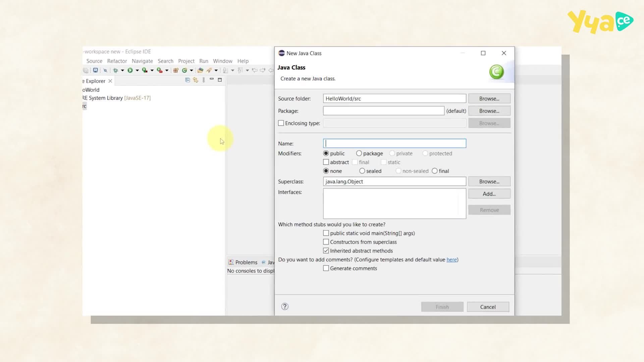Navigate forward with the right arrow icon
Screen dimensions: 644x362
(x=263, y=70)
